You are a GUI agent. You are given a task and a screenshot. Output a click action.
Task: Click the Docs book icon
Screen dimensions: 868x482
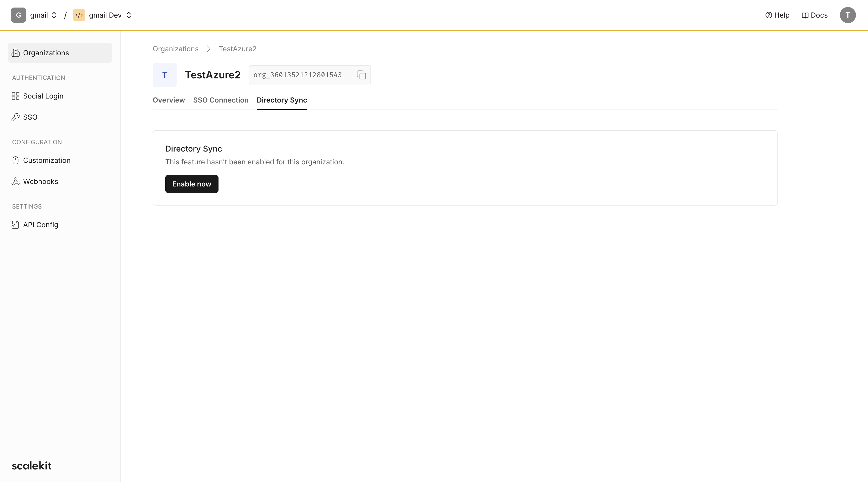pos(805,15)
